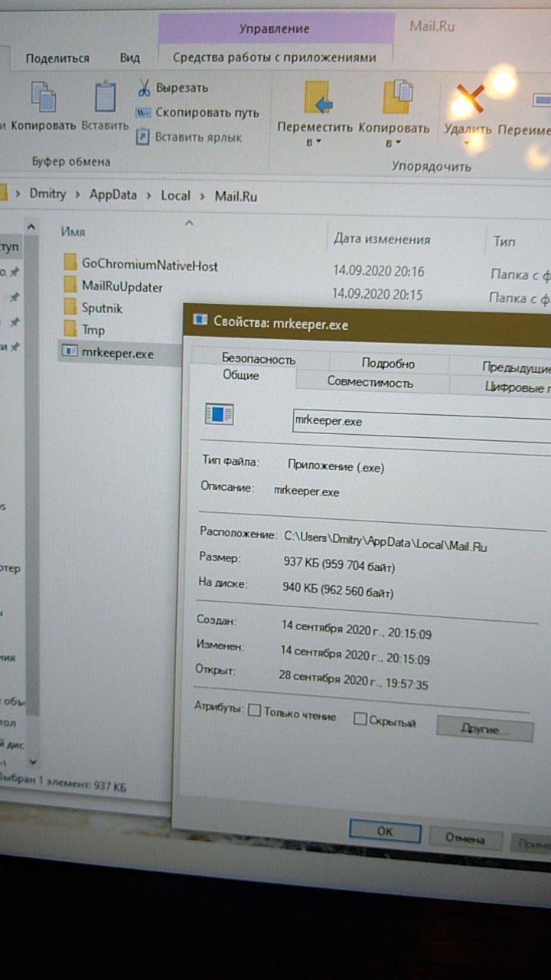Click the location path C:\Users\Dmitry\AppData\Local\Mail.Ru
The image size is (551, 980).
(x=386, y=541)
